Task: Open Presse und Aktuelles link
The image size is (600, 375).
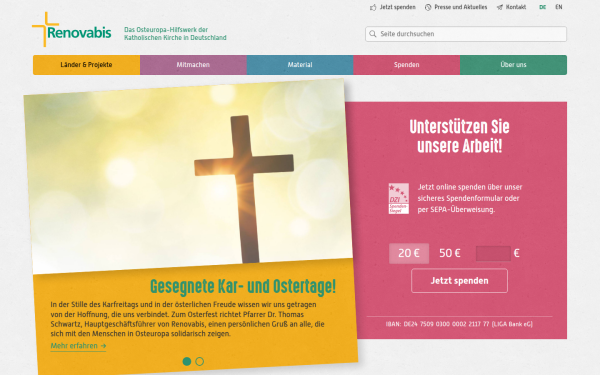Action: click(x=460, y=7)
